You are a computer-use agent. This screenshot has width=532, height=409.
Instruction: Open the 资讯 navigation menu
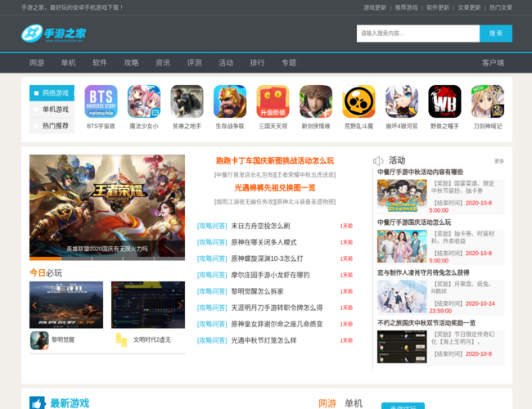coord(163,63)
